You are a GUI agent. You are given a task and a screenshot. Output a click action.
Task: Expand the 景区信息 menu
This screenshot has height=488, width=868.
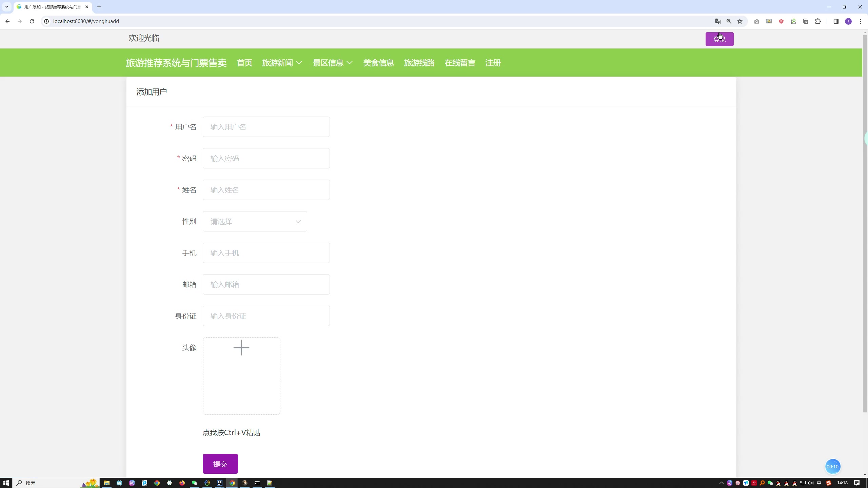[x=333, y=63]
